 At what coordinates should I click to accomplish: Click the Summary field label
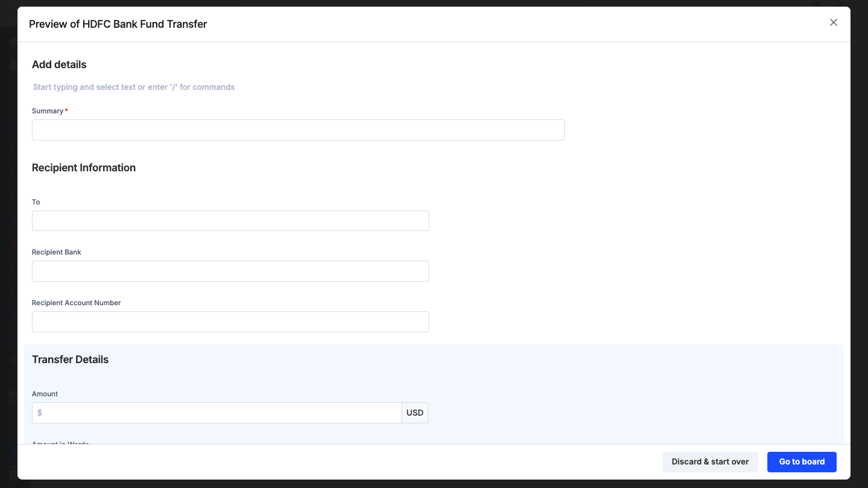tap(48, 111)
